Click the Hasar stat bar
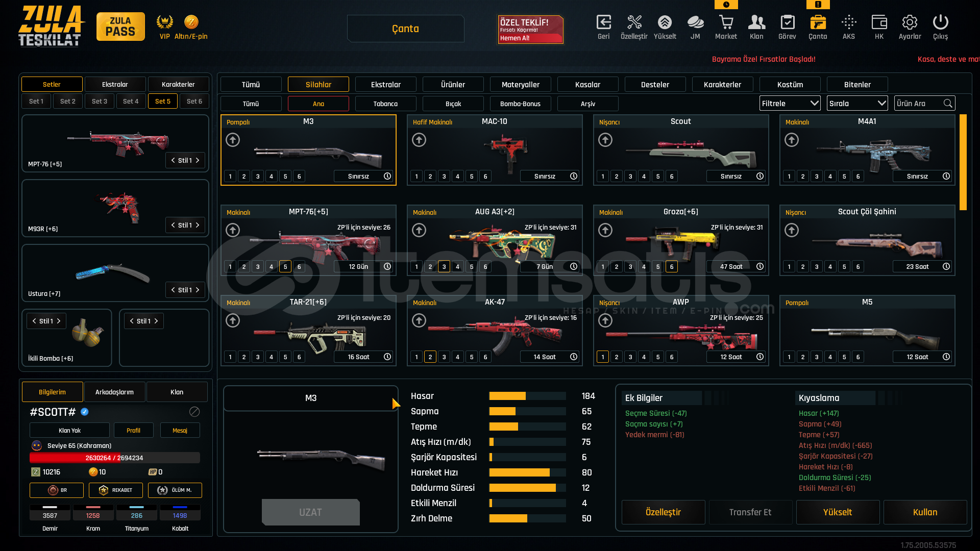Viewport: 980px width, 551px height. [528, 396]
